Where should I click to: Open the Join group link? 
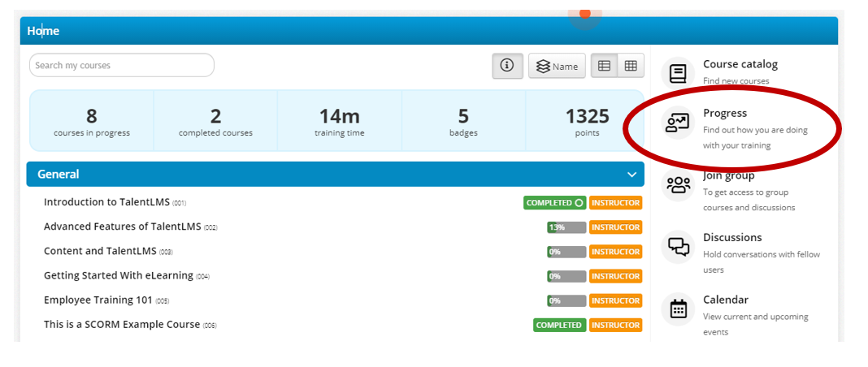click(x=728, y=175)
